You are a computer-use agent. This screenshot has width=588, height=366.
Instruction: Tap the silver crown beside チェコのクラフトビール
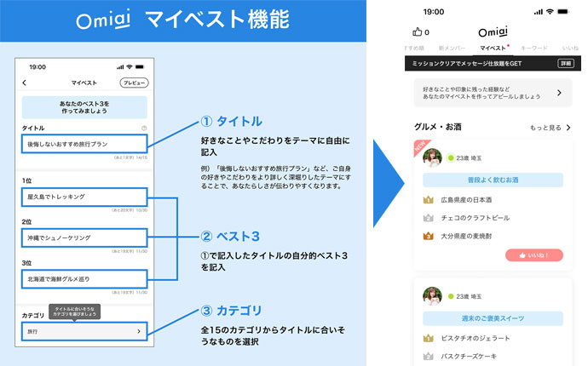click(429, 218)
